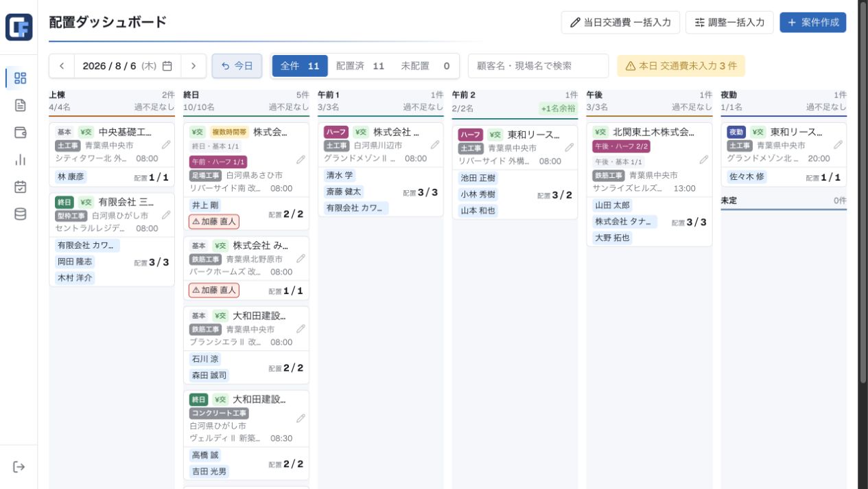Click the vertical page scrollbar
This screenshot has width=868, height=489.
click(x=863, y=192)
